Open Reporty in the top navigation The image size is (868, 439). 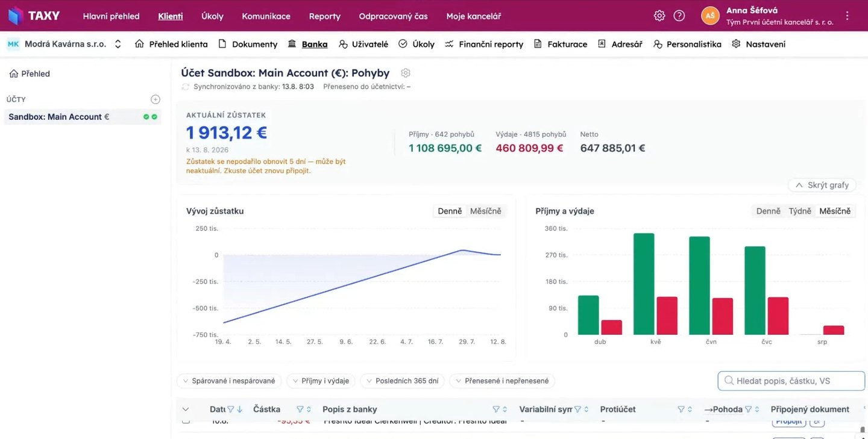(x=325, y=16)
